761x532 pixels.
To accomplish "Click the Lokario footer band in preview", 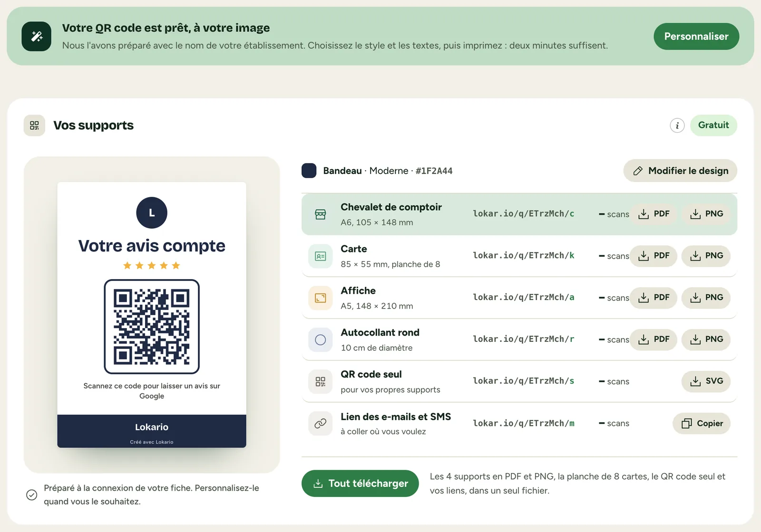I will (152, 431).
